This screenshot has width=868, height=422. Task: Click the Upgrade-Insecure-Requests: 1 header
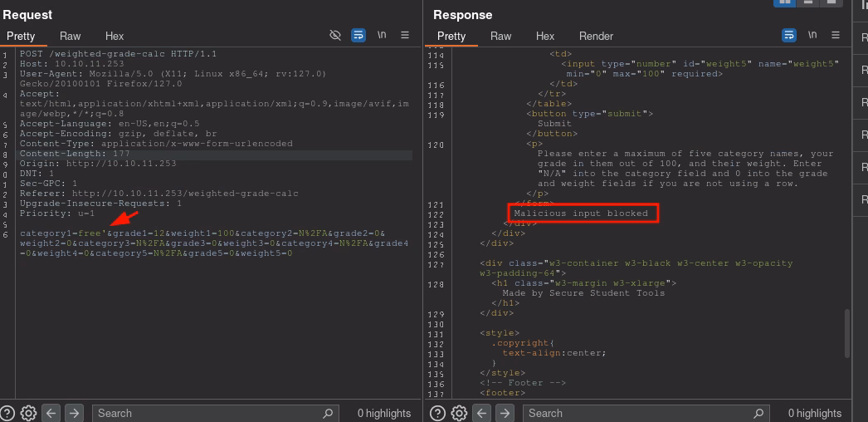click(x=100, y=204)
